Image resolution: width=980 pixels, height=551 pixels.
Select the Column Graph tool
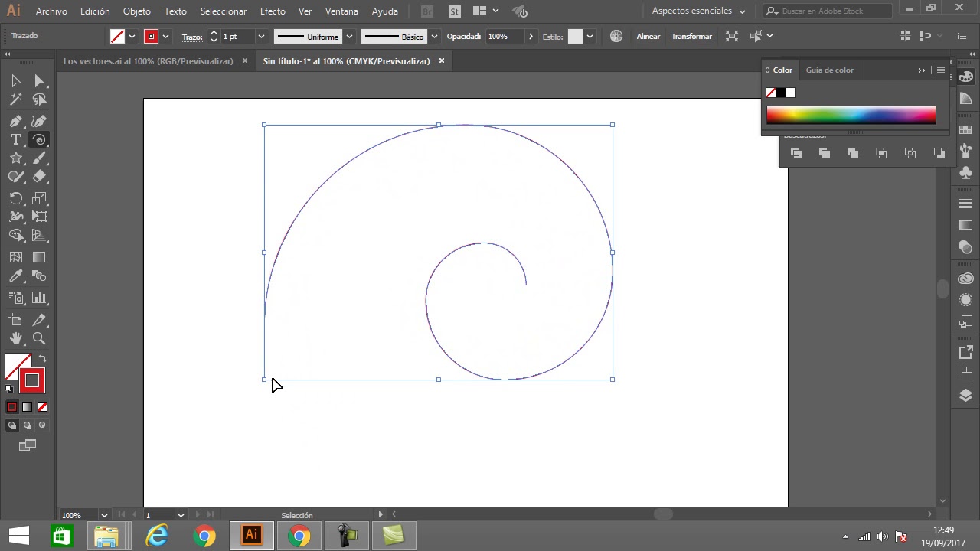pyautogui.click(x=39, y=298)
